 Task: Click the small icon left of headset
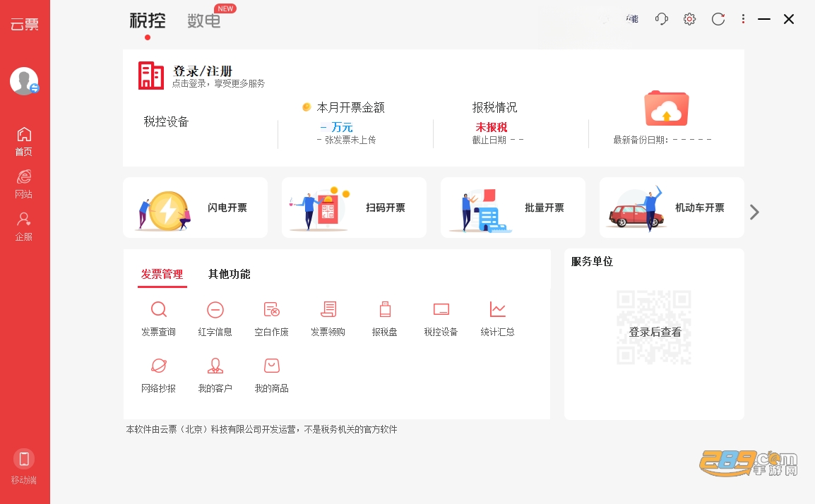coord(632,19)
